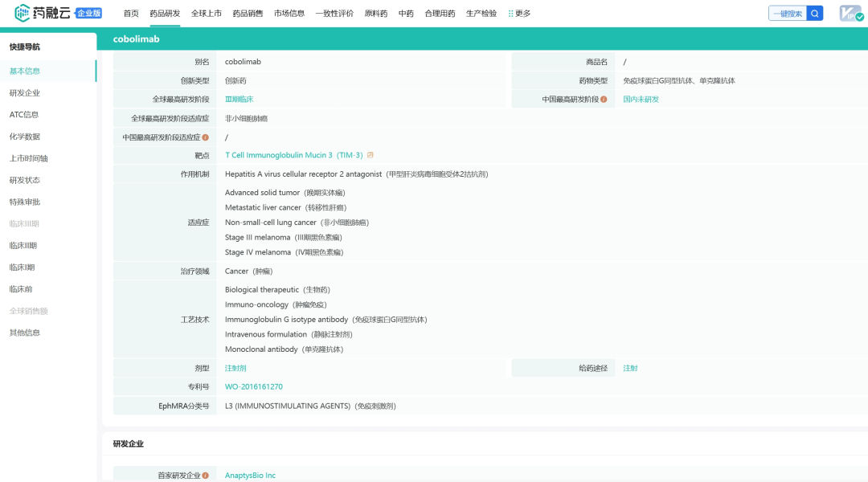Click the 一键搜索 search field
The width and height of the screenshot is (868, 482).
pyautogui.click(x=788, y=14)
